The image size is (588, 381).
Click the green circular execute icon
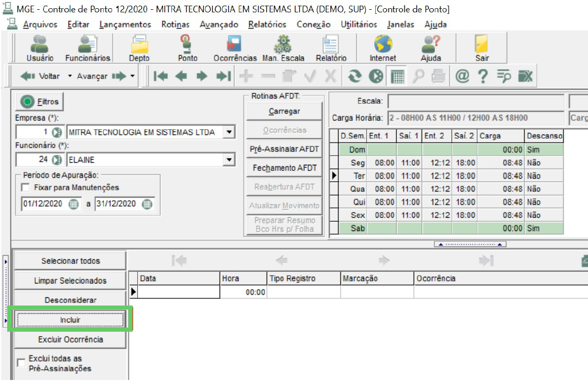pos(376,76)
